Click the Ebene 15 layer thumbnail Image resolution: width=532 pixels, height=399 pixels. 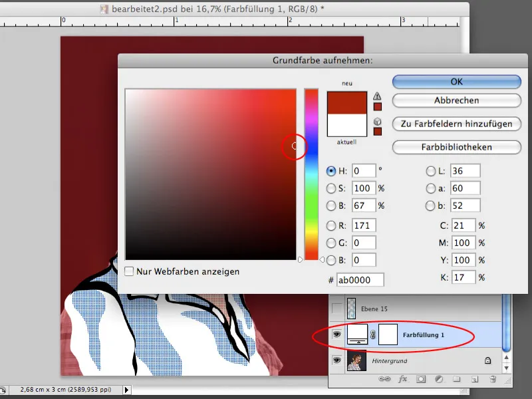point(352,309)
